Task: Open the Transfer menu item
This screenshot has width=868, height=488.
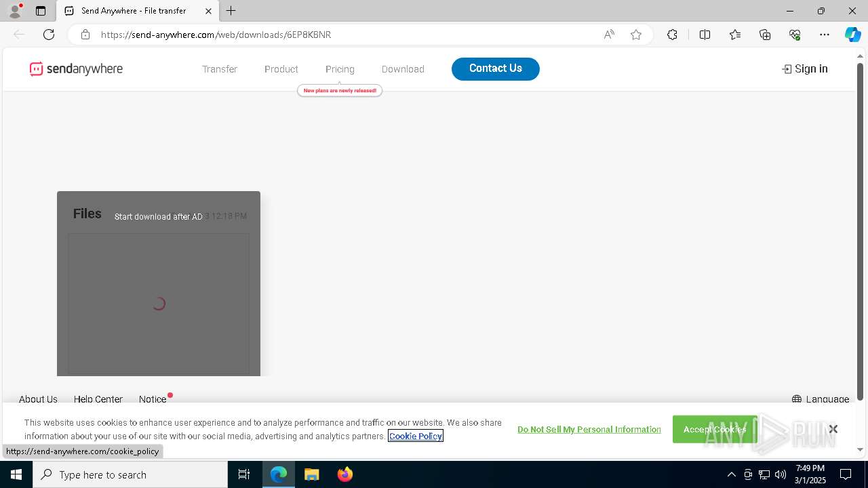Action: (220, 69)
